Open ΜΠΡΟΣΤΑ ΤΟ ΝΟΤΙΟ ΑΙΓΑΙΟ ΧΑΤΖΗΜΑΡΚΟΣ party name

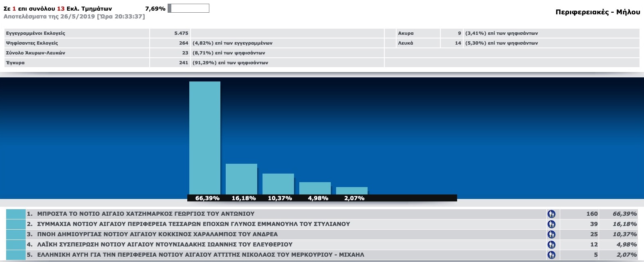146,214
